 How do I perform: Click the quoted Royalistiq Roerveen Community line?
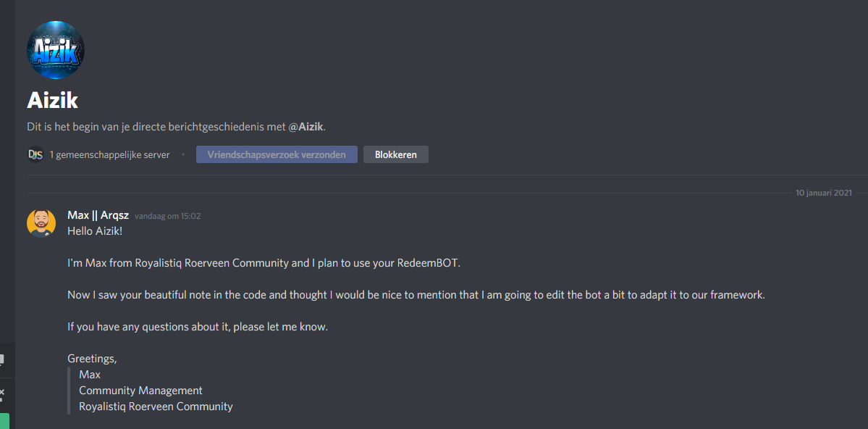click(156, 407)
